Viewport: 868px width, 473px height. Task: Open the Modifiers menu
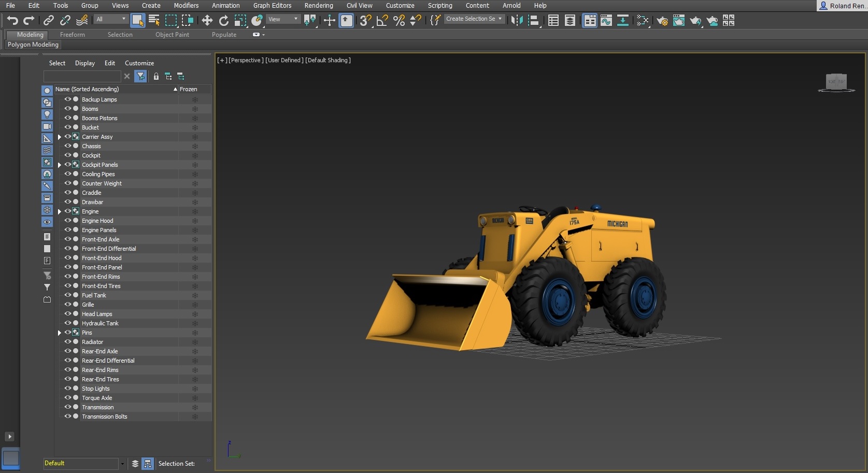pos(186,6)
